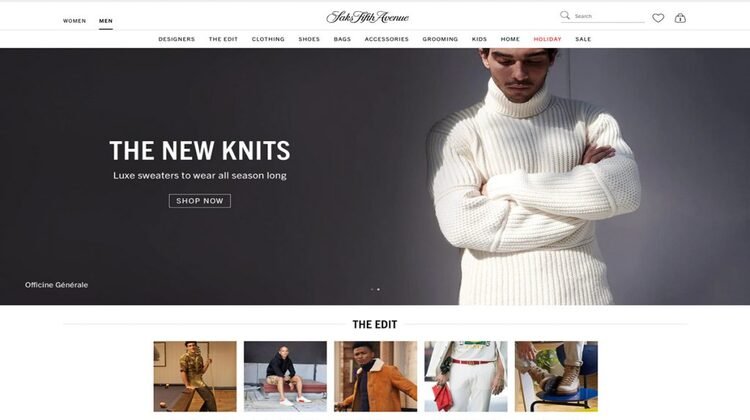Open the Designers menu
750x420 pixels.
click(176, 39)
